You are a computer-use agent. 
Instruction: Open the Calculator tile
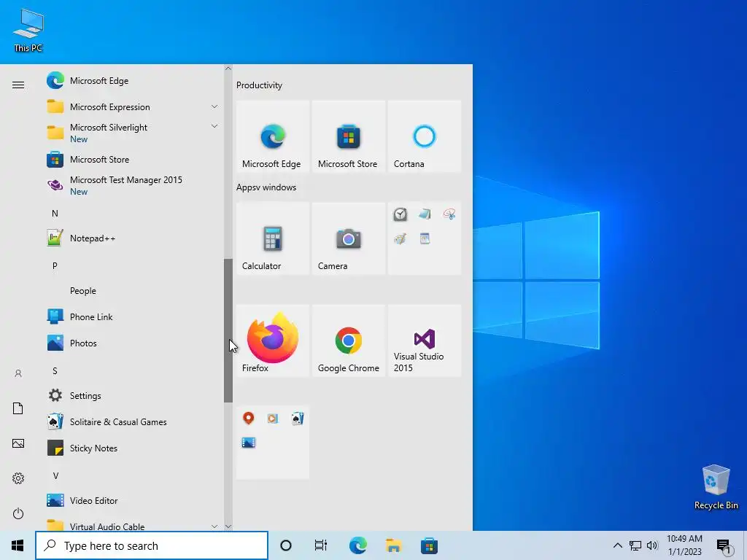point(273,238)
